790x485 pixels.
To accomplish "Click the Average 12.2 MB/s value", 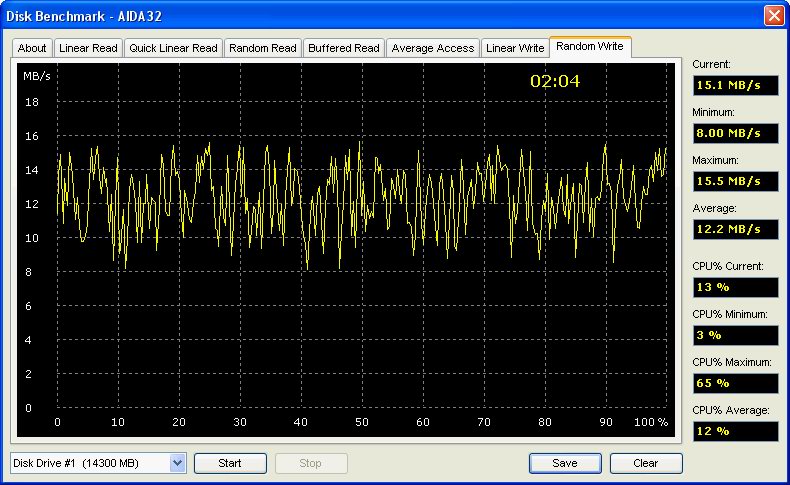I will pyautogui.click(x=736, y=229).
